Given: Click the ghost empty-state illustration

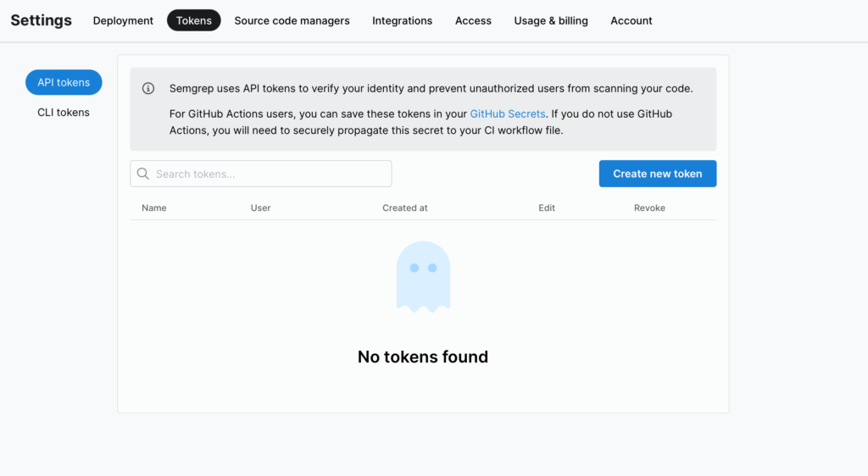Looking at the screenshot, I should [x=423, y=276].
